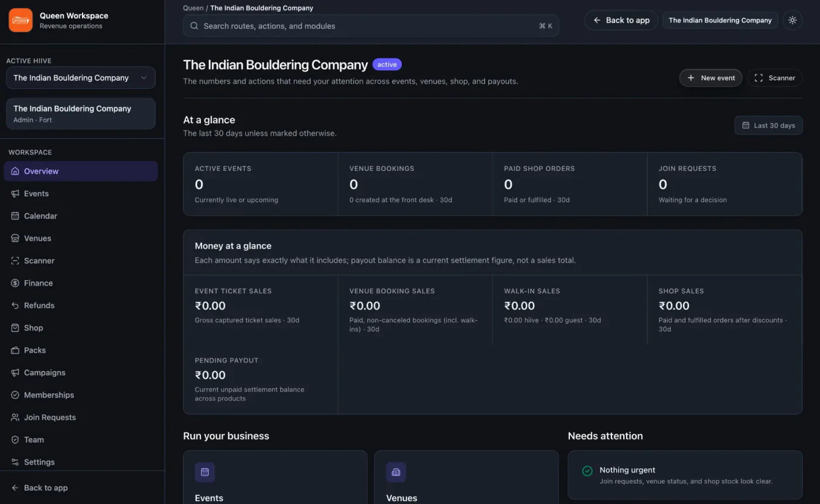Click the Campaigns megaphone icon in sidebar
The image size is (820, 504).
[15, 373]
